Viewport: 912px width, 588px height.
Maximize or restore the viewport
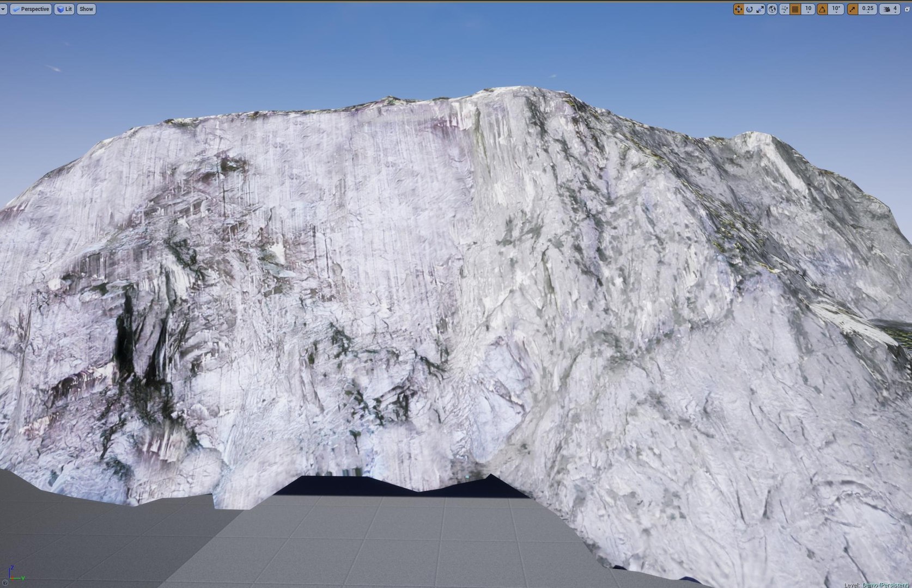[x=907, y=9]
